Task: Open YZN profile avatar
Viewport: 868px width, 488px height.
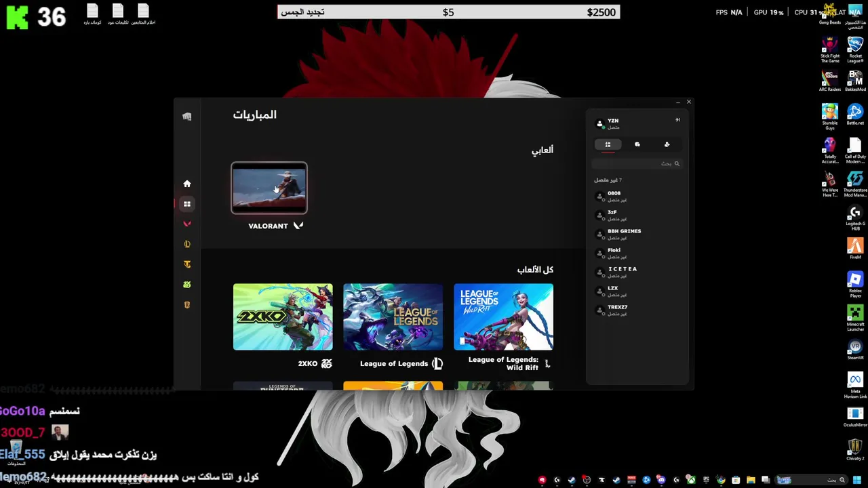Action: pos(599,123)
